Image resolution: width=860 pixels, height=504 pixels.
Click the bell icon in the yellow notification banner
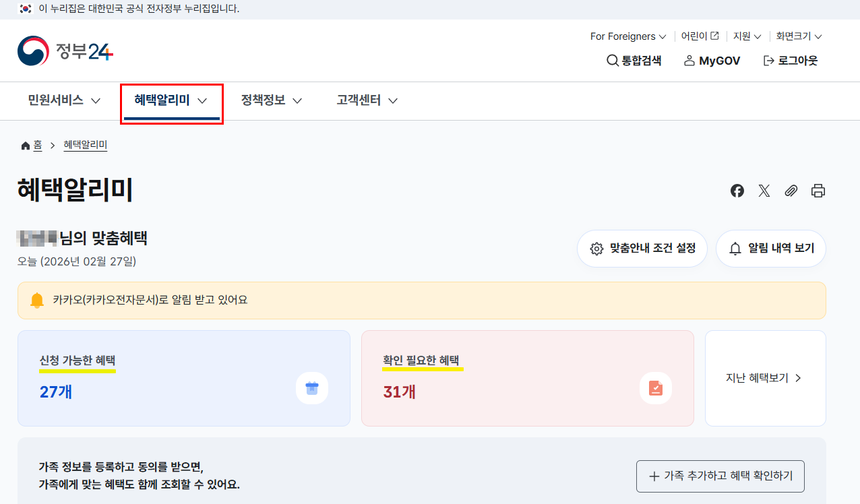(x=37, y=300)
